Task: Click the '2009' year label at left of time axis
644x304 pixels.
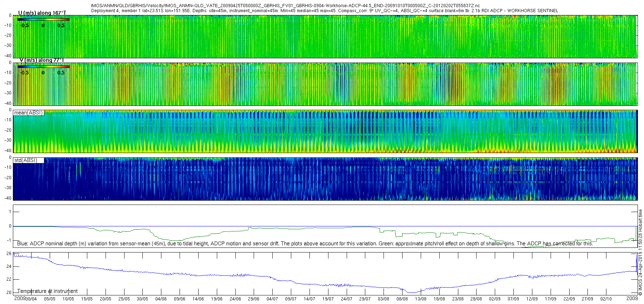Action: (x=20, y=298)
